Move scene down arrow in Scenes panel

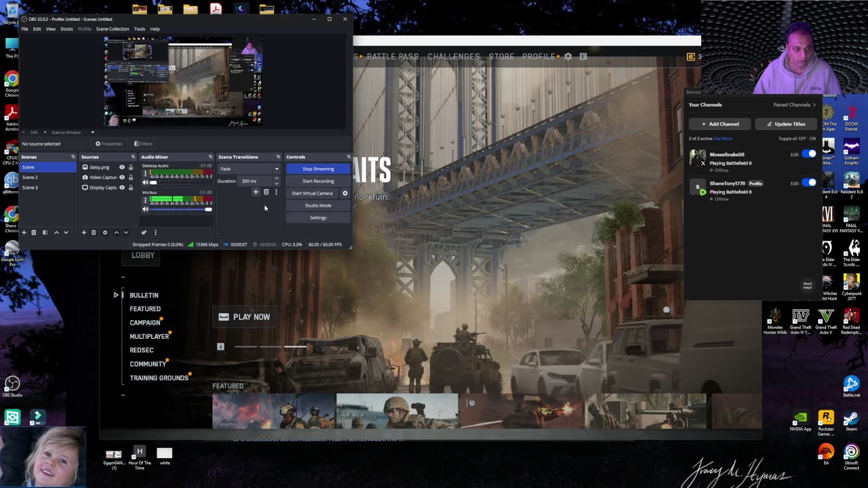click(x=66, y=232)
